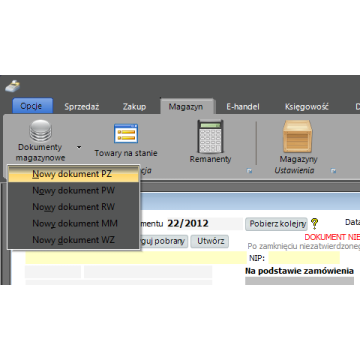Click the long yellow contractor name field
The height and width of the screenshot is (360, 360).
click(136, 258)
